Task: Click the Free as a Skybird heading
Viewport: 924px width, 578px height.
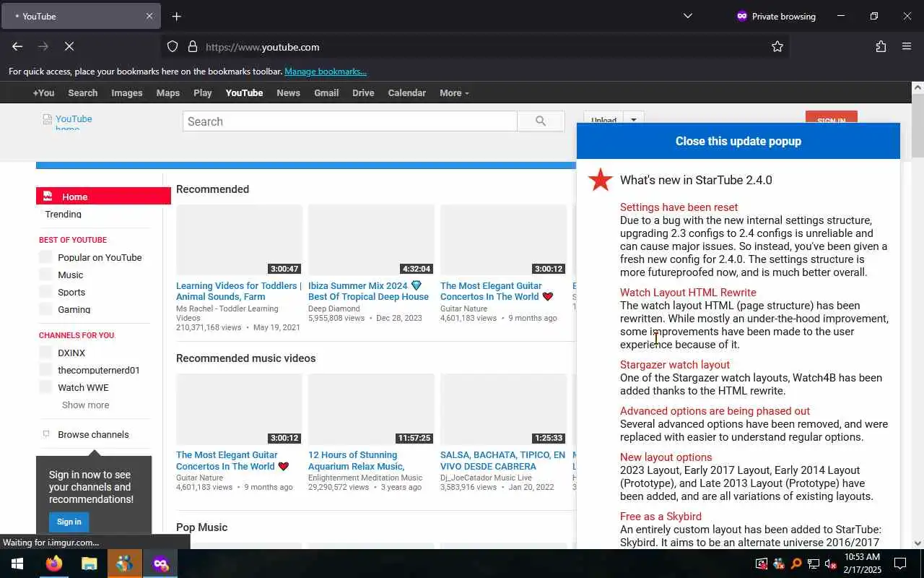Action: coord(661,517)
